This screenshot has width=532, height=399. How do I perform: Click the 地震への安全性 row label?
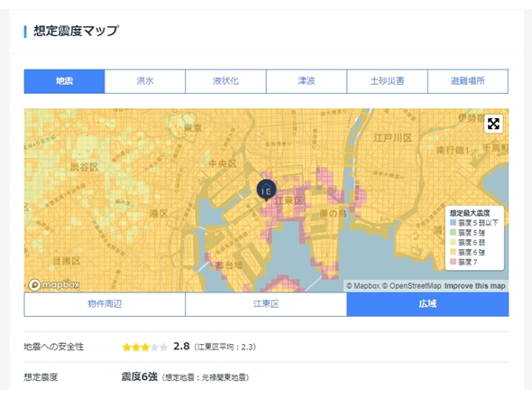coord(53,347)
